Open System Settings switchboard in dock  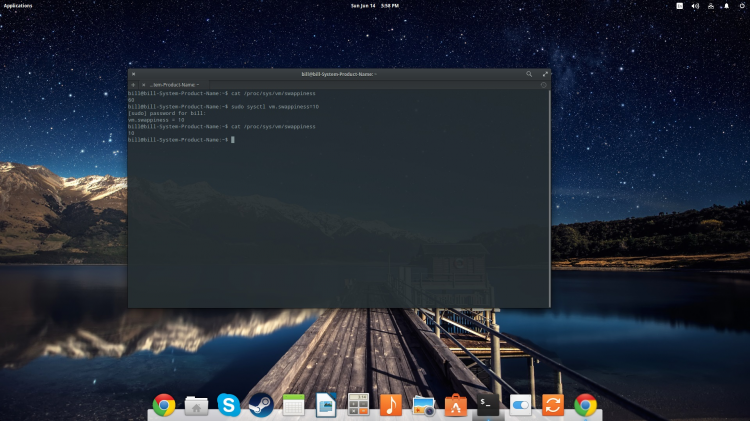click(x=520, y=405)
